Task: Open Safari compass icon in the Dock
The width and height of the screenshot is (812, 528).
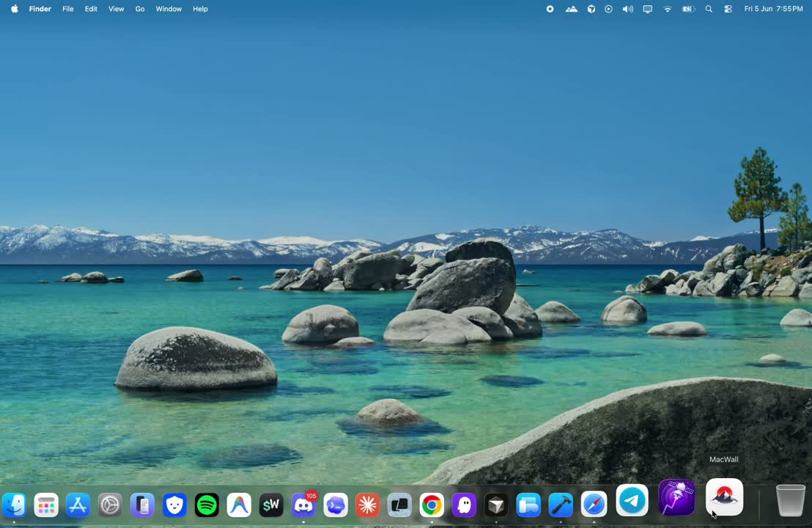Action: 594,505
